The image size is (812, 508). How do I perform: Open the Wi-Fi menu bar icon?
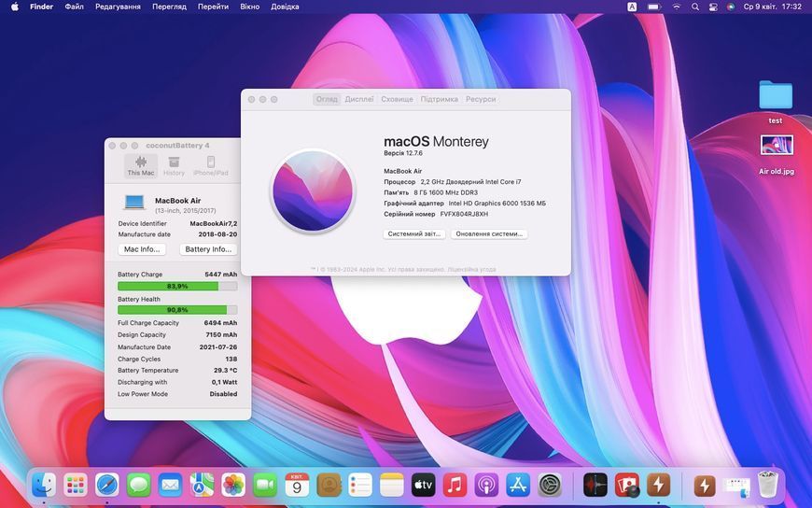click(x=677, y=7)
